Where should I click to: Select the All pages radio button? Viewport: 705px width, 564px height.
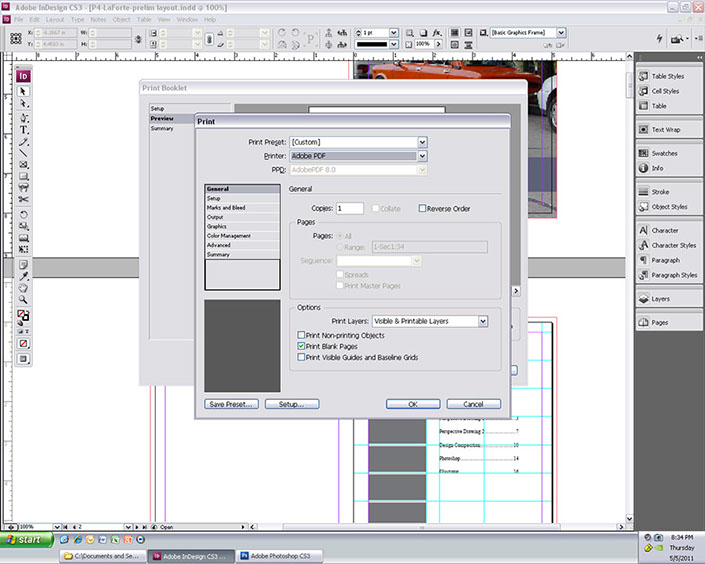[x=340, y=236]
